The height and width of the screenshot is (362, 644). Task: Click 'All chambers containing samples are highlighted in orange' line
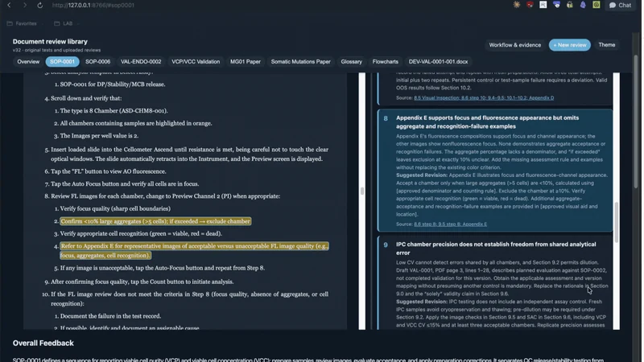[x=136, y=123]
